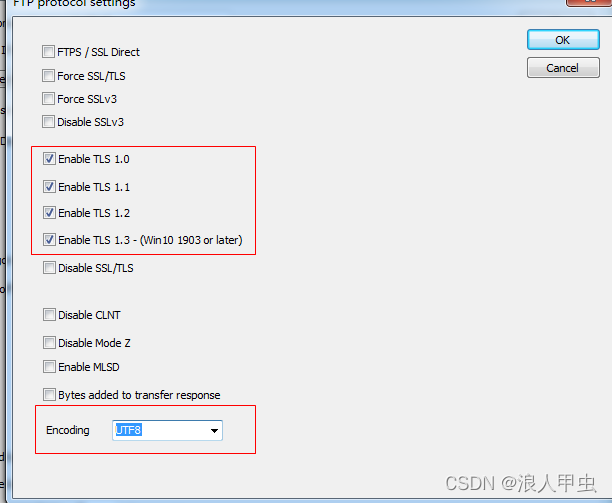
Task: Tick the Force SSLv3 checkbox
Action: (48, 98)
